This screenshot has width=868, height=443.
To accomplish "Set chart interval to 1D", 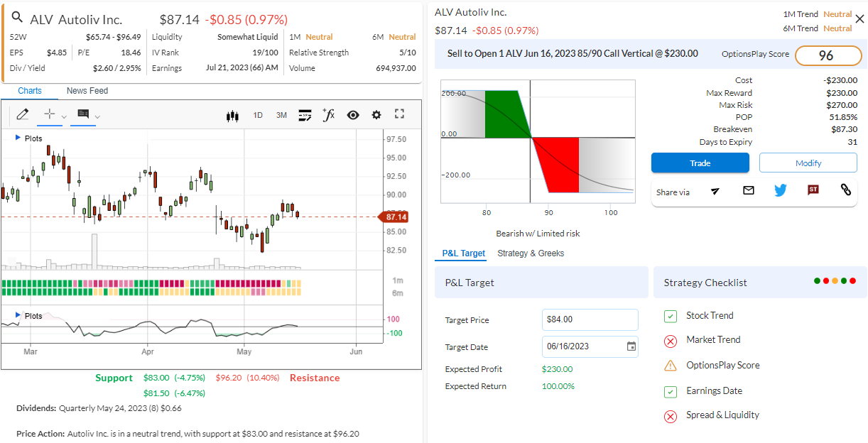I will coord(258,115).
